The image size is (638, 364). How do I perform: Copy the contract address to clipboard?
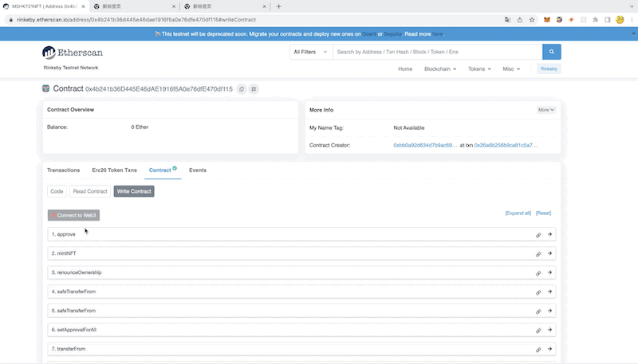pos(242,89)
